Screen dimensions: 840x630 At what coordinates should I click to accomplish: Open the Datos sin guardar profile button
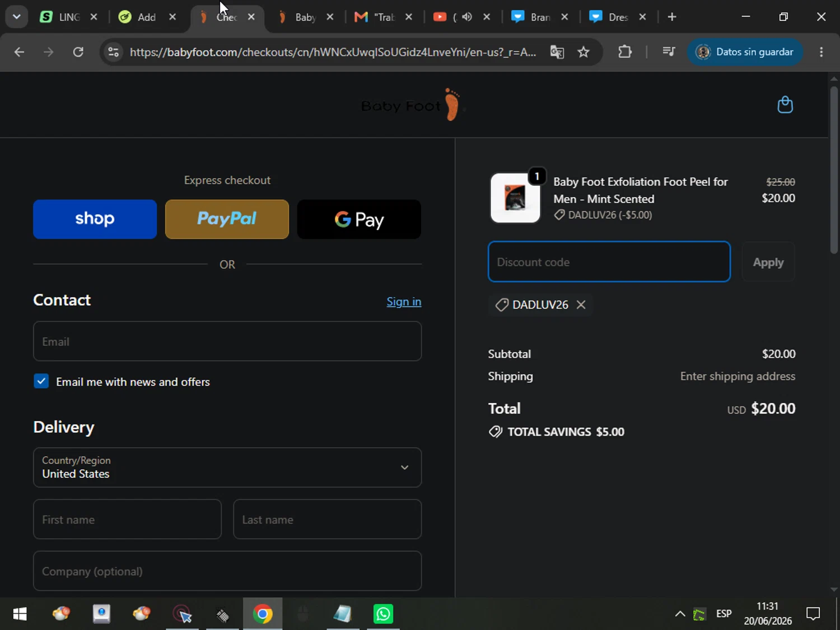point(745,52)
